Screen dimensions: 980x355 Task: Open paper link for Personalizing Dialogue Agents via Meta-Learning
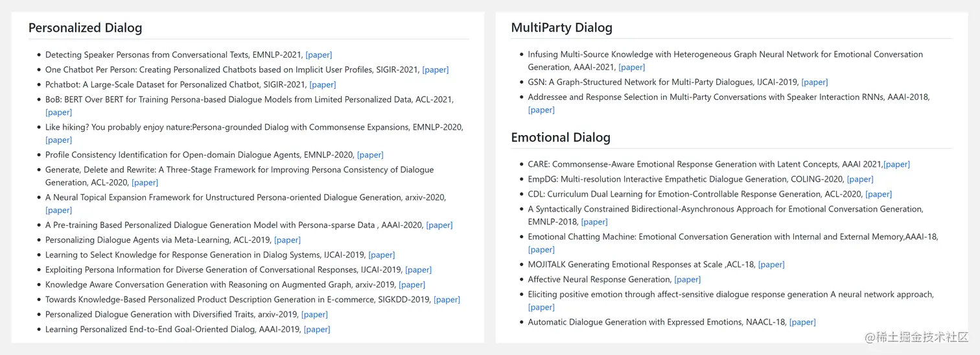click(x=288, y=240)
